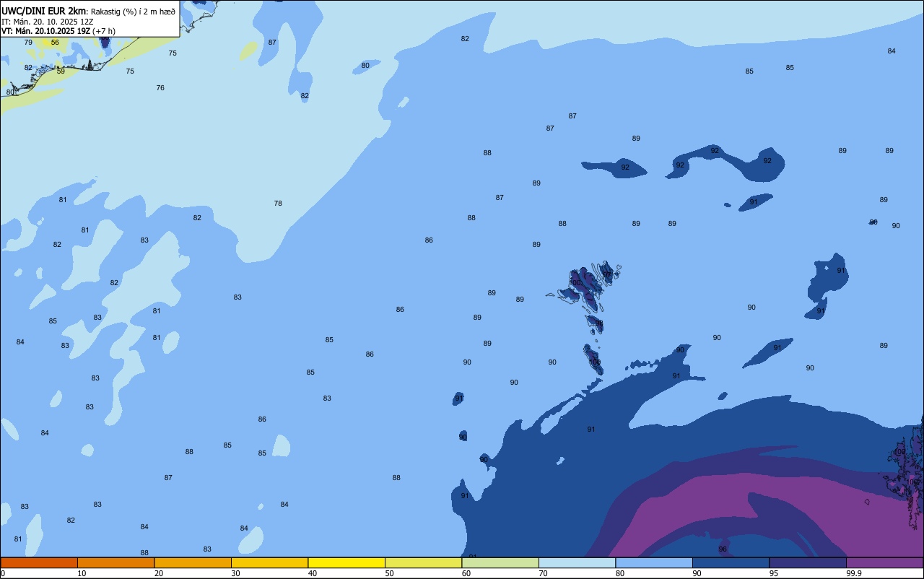This screenshot has width=924, height=579.
Task: Click the map value 76
Action: (160, 88)
